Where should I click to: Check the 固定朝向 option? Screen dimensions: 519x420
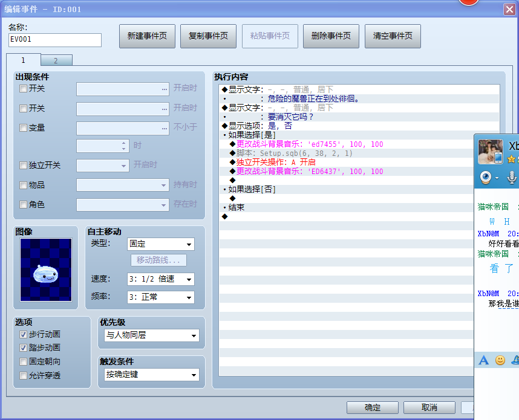click(x=23, y=362)
